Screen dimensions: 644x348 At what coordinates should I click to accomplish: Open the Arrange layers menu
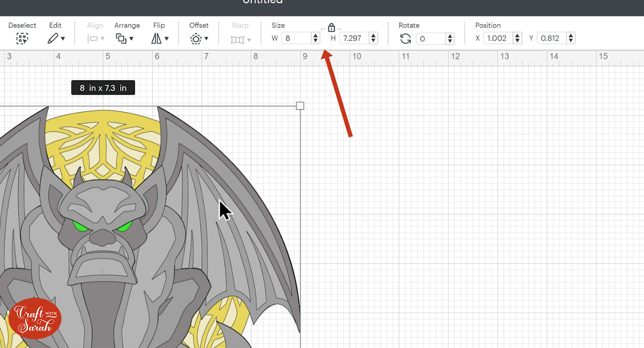pos(125,38)
